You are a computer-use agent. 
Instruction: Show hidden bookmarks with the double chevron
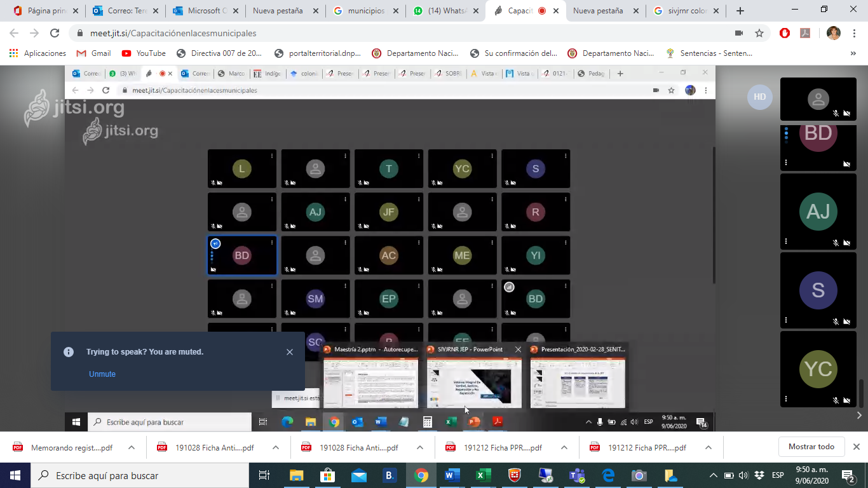click(853, 53)
